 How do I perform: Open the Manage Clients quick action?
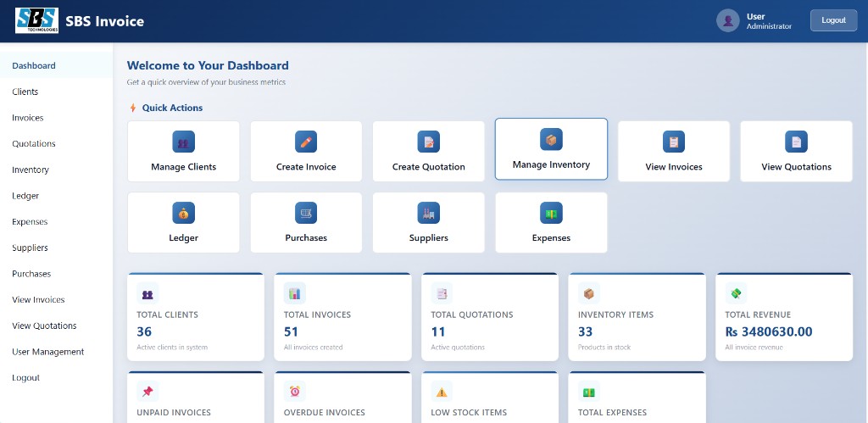183,151
